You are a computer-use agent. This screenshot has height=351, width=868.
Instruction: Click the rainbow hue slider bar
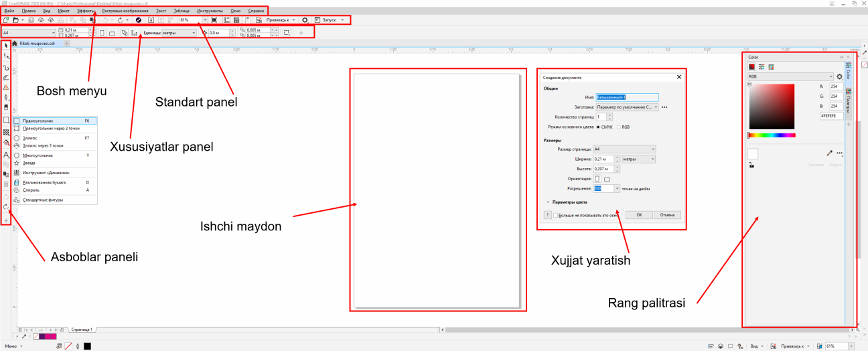772,135
